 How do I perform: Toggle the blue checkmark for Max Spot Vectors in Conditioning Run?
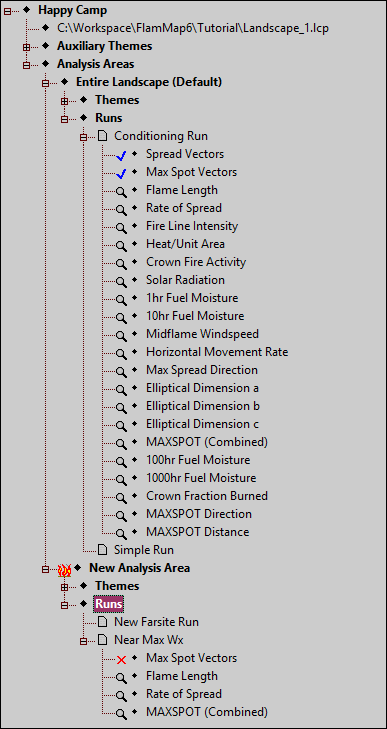point(121,173)
